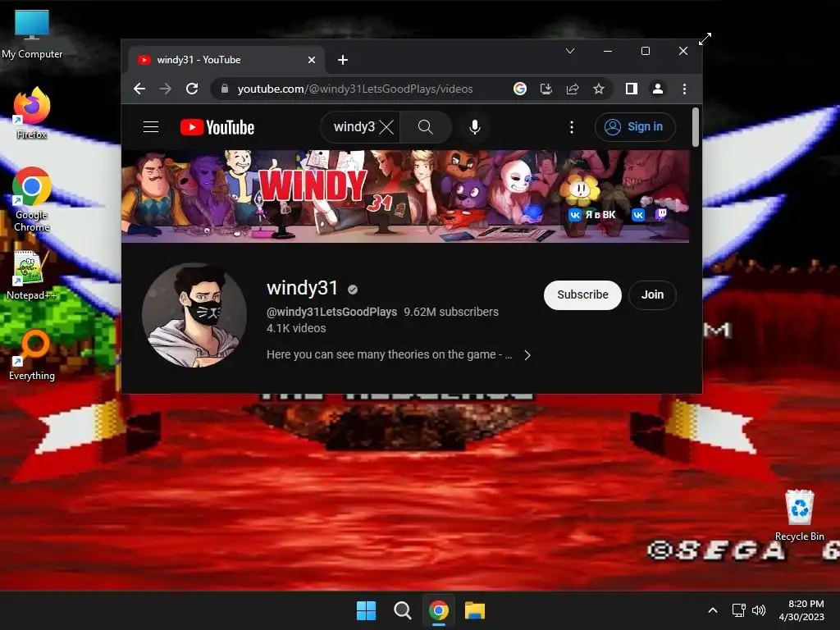Open taskbar Search
840x630 pixels.
[402, 610]
